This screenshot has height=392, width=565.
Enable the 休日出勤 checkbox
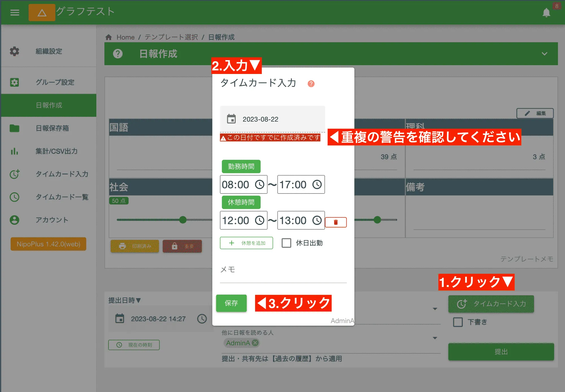point(286,243)
